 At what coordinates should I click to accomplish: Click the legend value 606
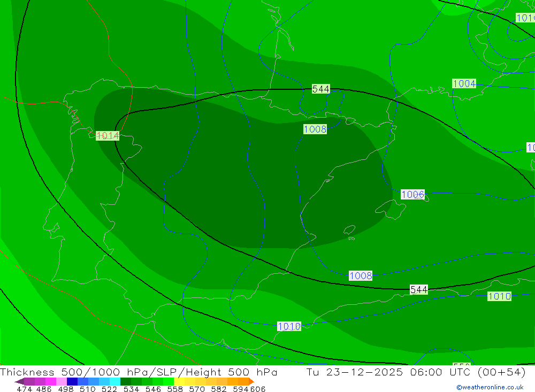pyautogui.click(x=258, y=389)
